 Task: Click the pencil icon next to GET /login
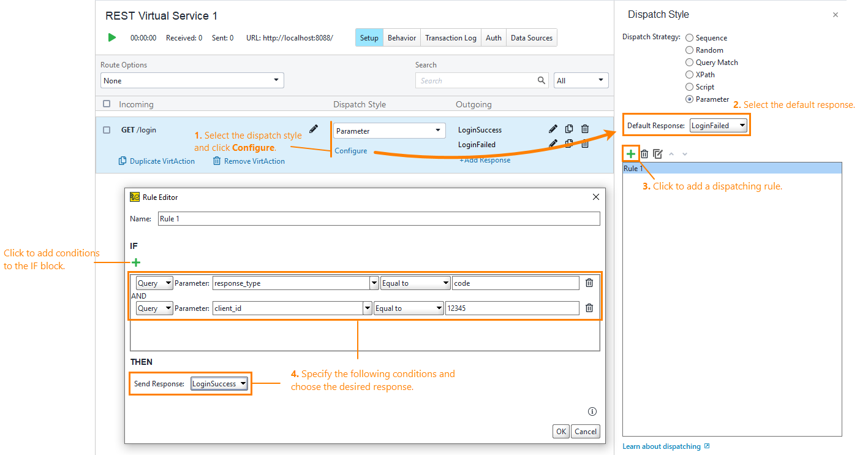(313, 129)
